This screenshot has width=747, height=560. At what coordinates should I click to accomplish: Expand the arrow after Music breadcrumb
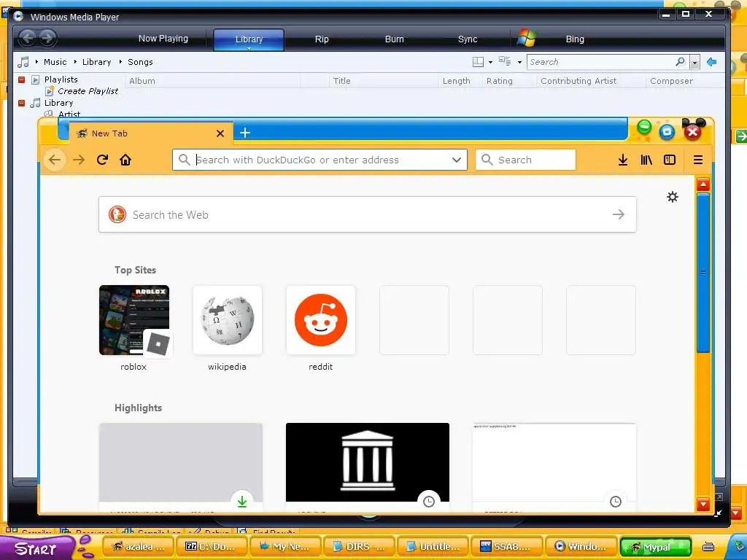[75, 62]
